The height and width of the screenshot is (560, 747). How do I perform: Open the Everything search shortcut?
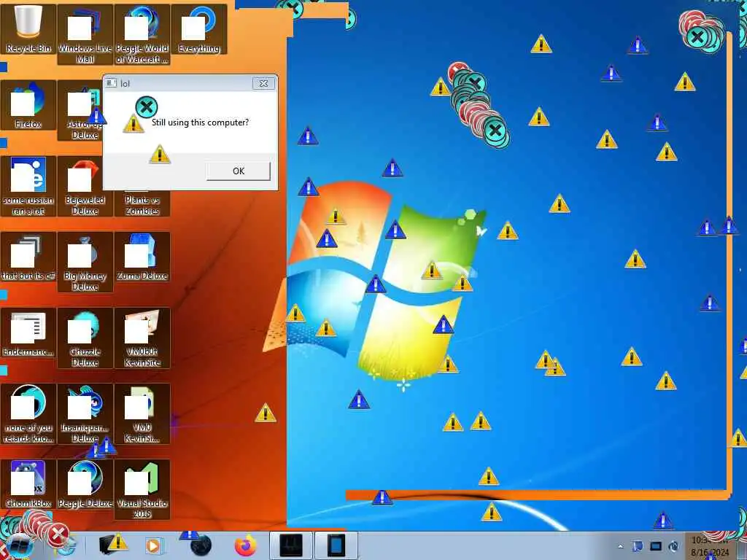(x=199, y=28)
